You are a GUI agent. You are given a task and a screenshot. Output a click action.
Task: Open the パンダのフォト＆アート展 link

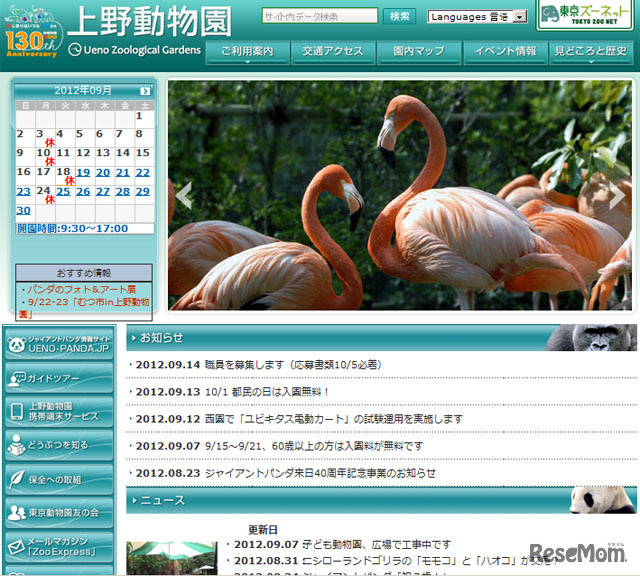click(82, 289)
